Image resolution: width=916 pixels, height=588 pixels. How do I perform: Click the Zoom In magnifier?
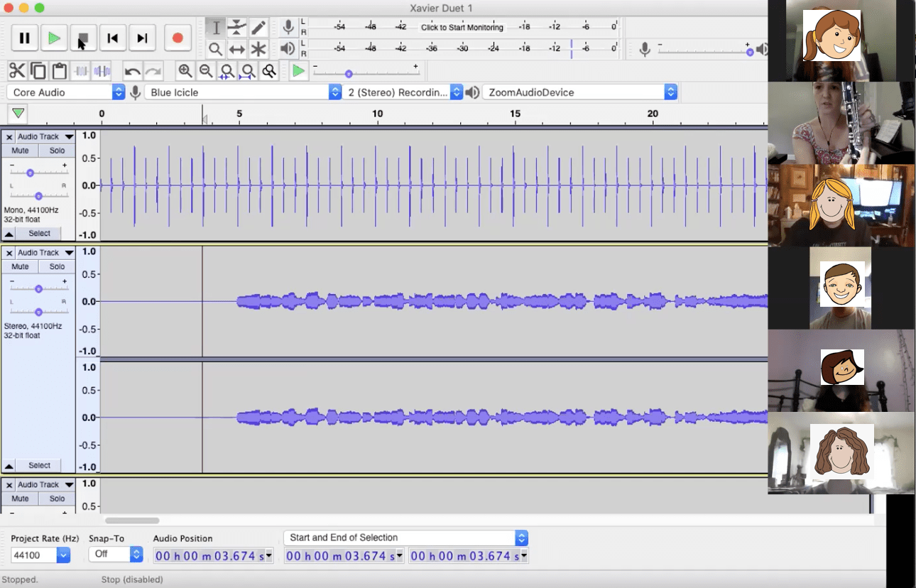pos(185,71)
